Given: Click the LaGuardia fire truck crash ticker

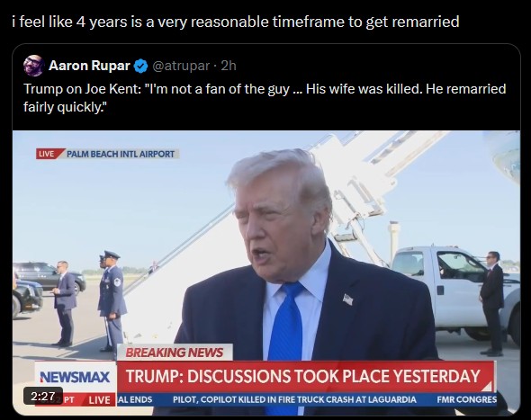Looking at the screenshot, I should (294, 399).
